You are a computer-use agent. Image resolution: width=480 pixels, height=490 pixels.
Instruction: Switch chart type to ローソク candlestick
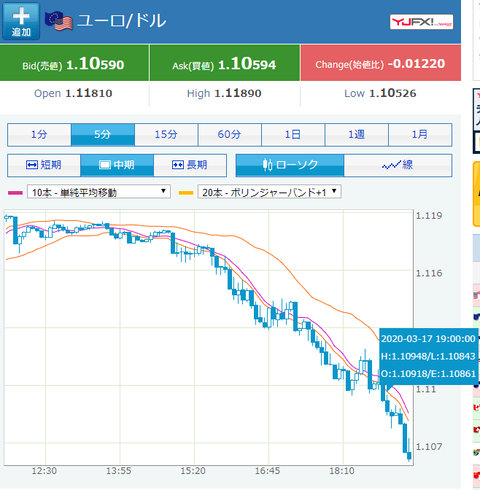tap(290, 165)
